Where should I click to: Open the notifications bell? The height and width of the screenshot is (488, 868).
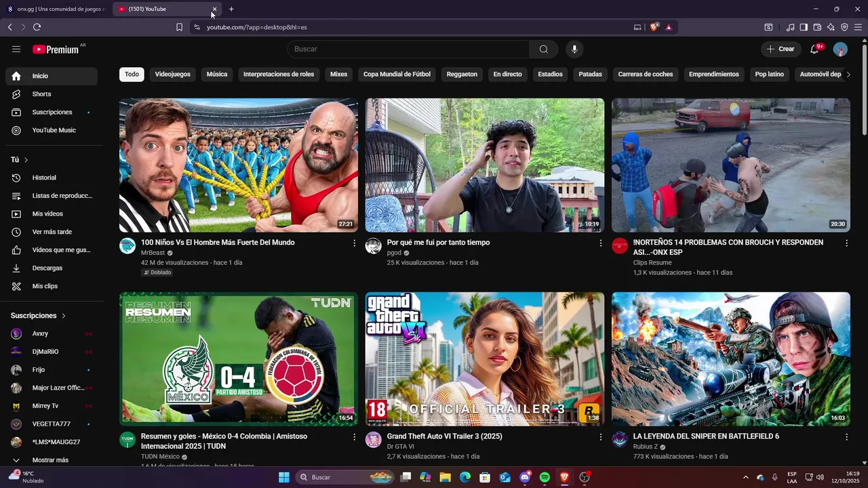coord(815,49)
